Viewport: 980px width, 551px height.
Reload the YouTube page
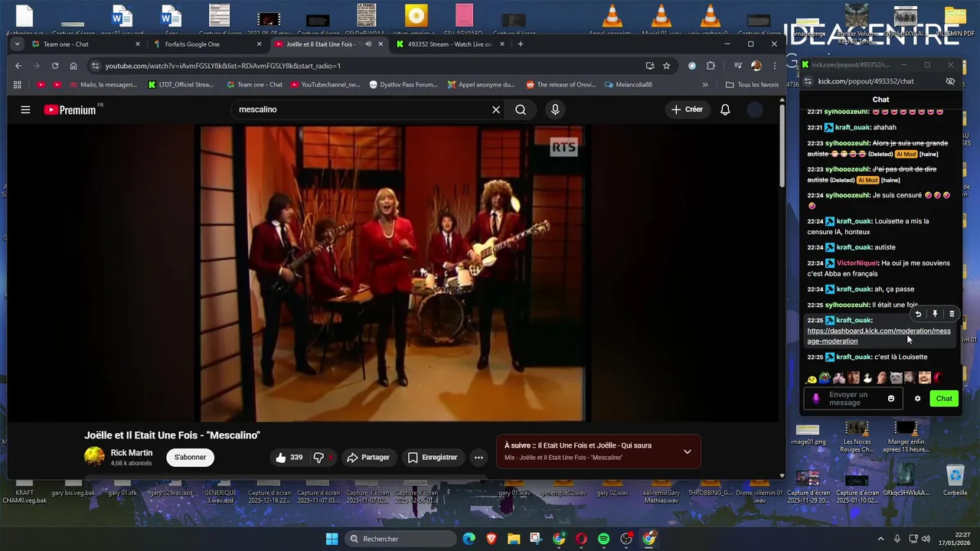(55, 66)
